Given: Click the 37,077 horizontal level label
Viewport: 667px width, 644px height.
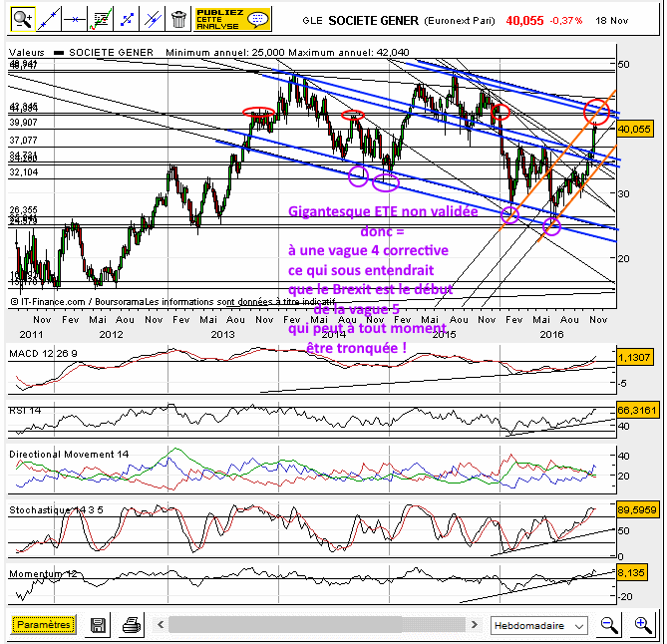Looking at the screenshot, I should coord(23,140).
